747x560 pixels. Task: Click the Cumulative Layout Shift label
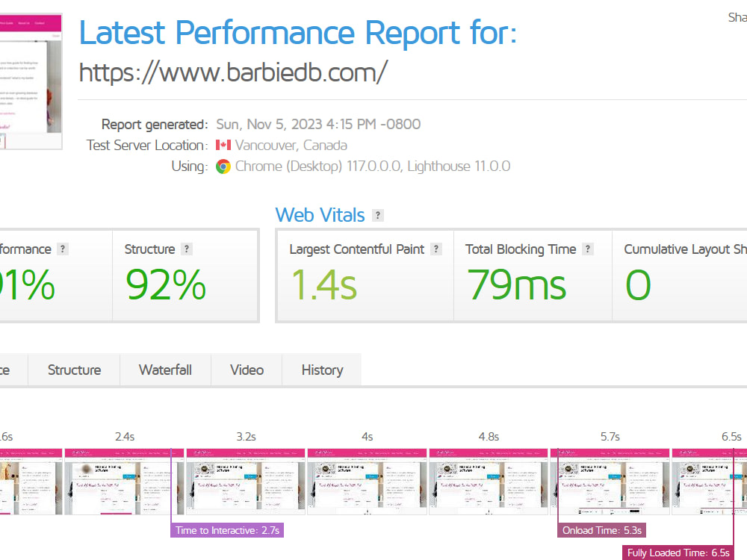[686, 249]
